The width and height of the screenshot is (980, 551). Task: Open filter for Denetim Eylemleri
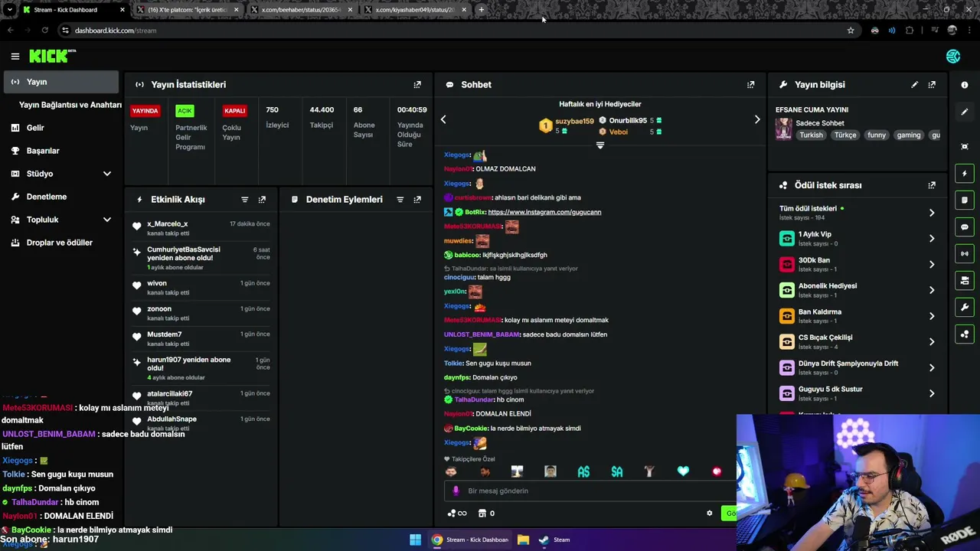400,199
